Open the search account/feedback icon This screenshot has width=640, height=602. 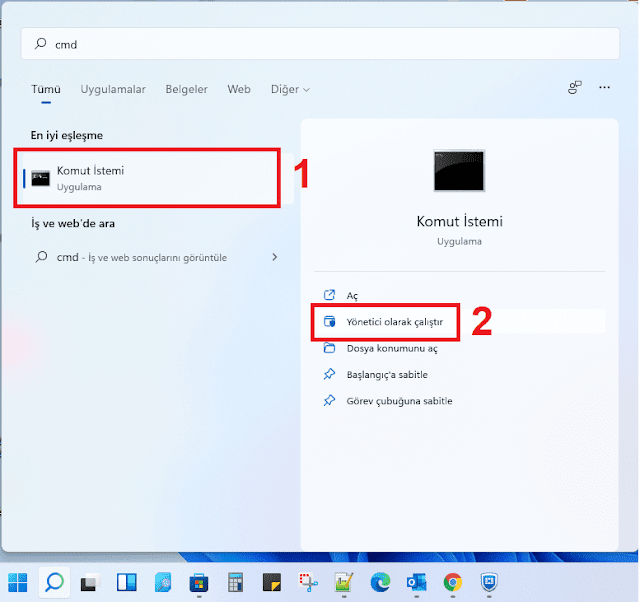click(575, 87)
